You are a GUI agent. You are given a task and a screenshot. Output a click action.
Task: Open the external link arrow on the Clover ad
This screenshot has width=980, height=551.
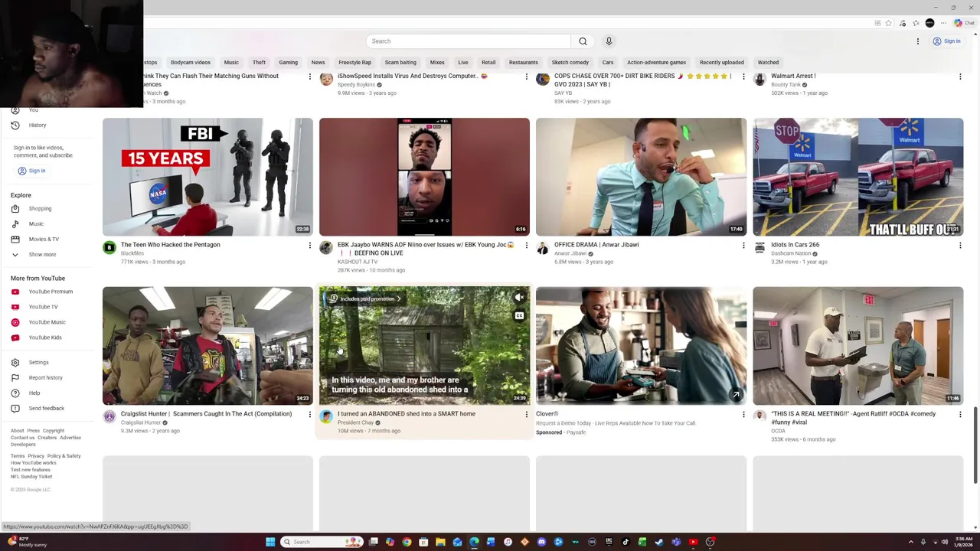[736, 395]
